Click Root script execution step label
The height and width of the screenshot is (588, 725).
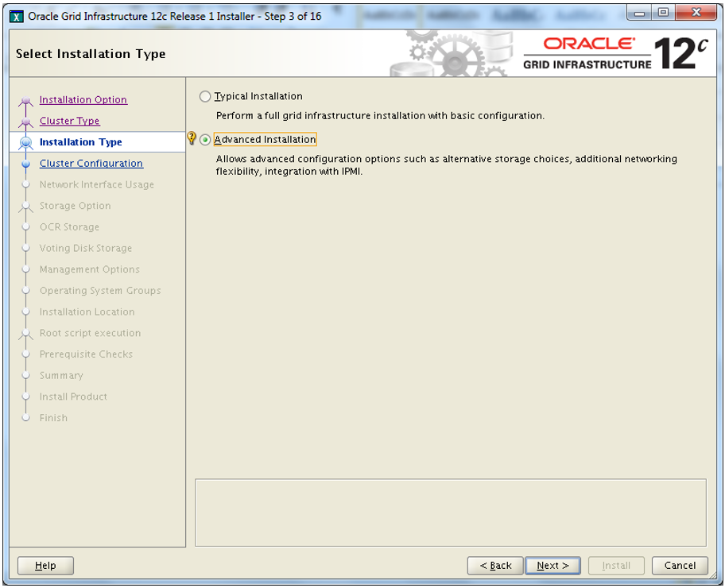click(x=90, y=333)
